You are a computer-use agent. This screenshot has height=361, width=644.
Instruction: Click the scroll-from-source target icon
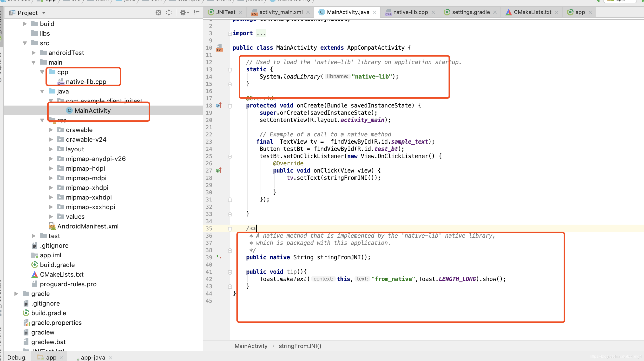tap(158, 13)
